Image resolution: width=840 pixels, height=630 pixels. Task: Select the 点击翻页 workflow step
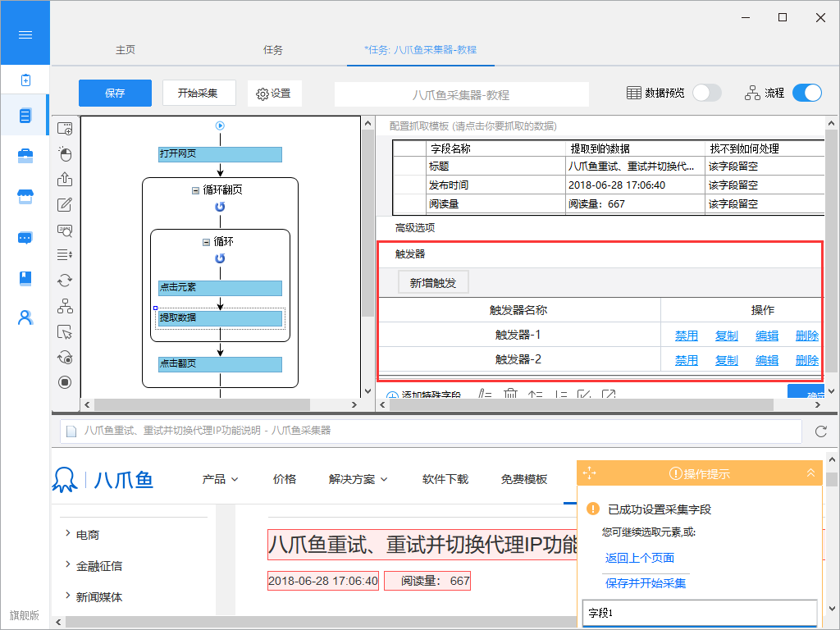click(220, 363)
